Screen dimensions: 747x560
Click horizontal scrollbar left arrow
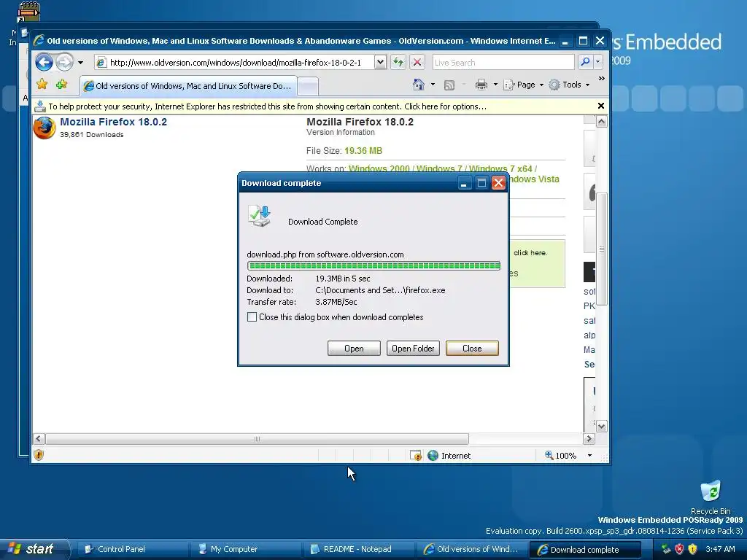point(39,438)
